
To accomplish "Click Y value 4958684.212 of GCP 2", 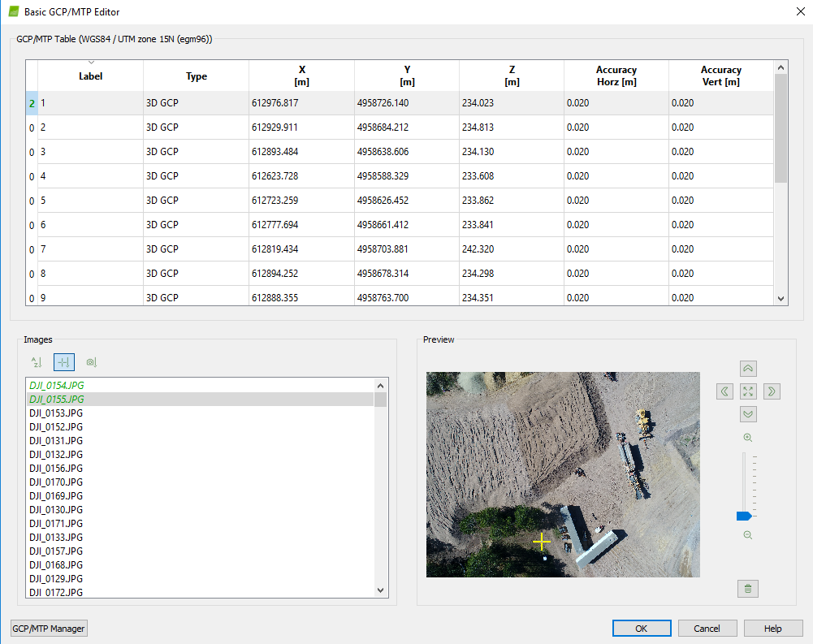I will (x=407, y=127).
